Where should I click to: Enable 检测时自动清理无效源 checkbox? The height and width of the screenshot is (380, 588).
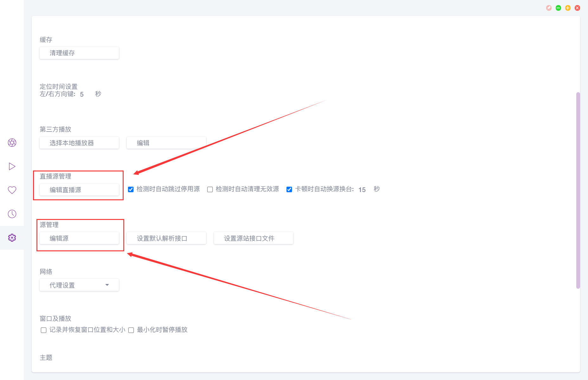coord(210,189)
